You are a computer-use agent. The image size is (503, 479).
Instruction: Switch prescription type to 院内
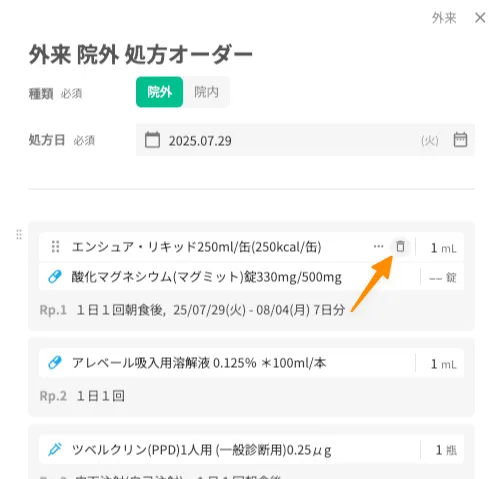tap(206, 92)
